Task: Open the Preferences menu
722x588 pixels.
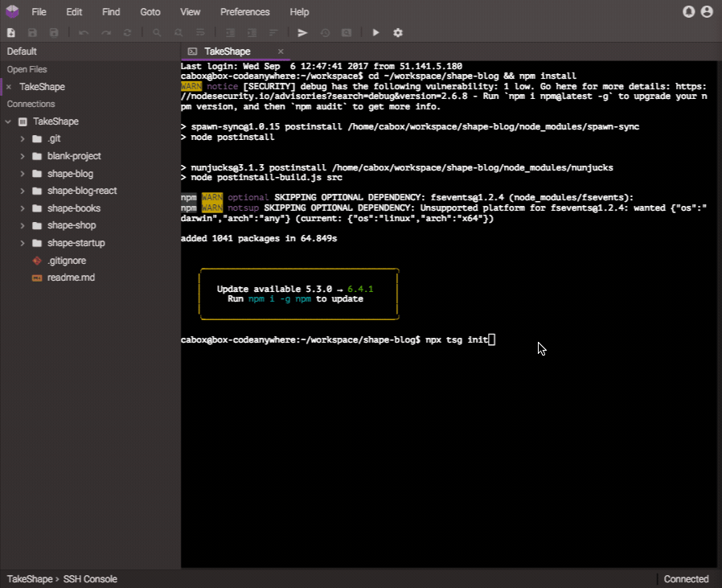Action: click(x=245, y=12)
